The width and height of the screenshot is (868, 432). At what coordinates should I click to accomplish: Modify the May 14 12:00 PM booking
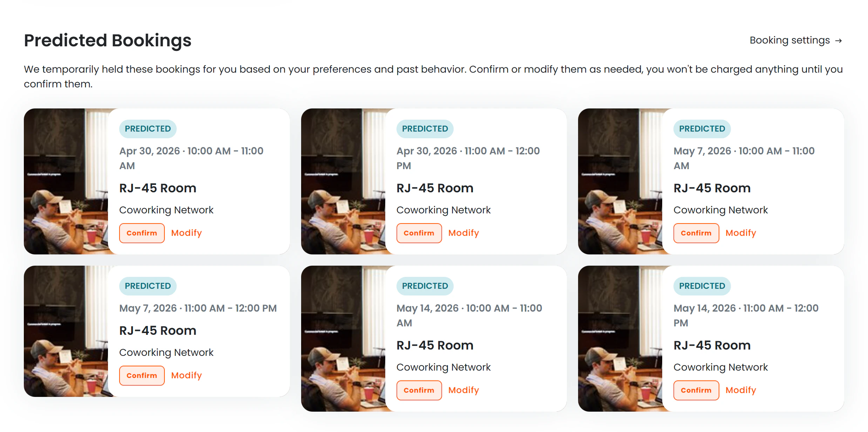tap(740, 390)
